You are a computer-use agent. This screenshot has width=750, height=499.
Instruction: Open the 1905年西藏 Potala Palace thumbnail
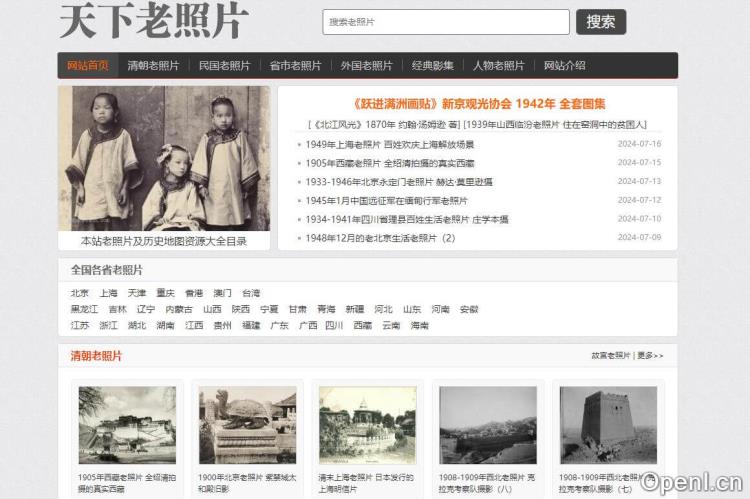127,425
